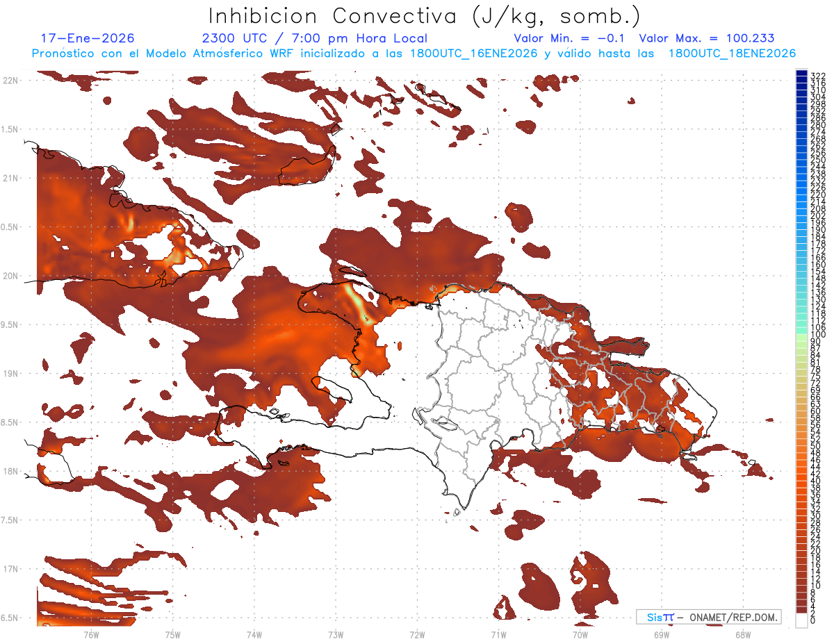
Task: Click the "21N" latitude label
Action: point(10,178)
